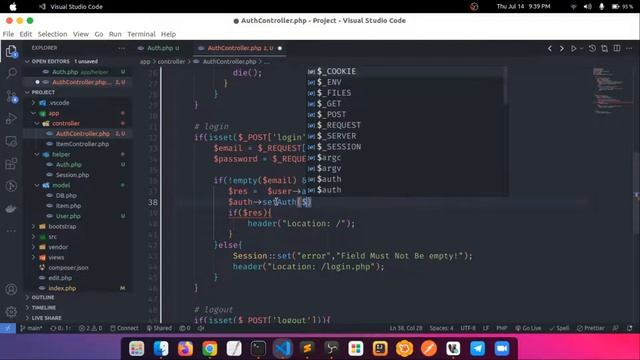640x360 pixels.
Task: Open the Run and Debug view
Action: [11, 119]
